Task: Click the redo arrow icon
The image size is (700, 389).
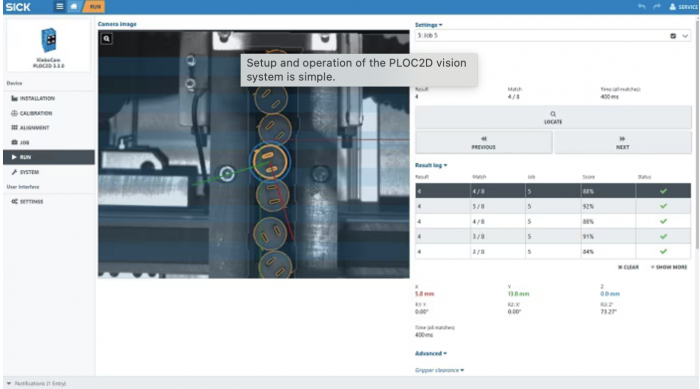Action: click(x=657, y=7)
